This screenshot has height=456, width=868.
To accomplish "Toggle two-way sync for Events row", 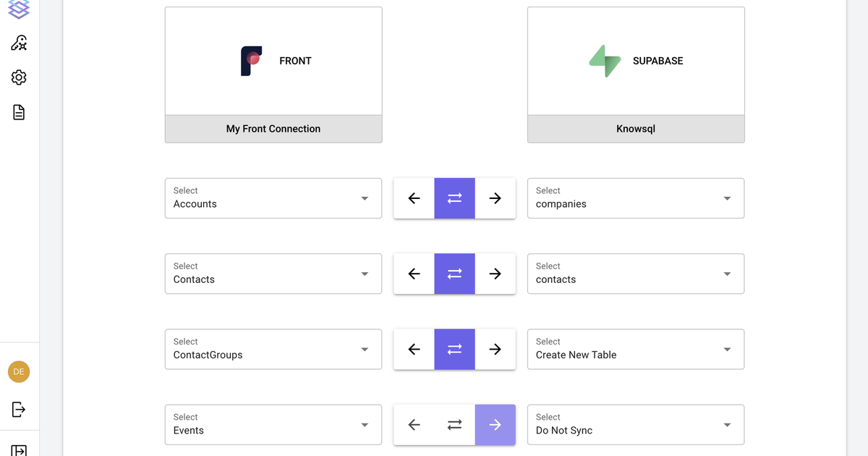I will point(454,425).
